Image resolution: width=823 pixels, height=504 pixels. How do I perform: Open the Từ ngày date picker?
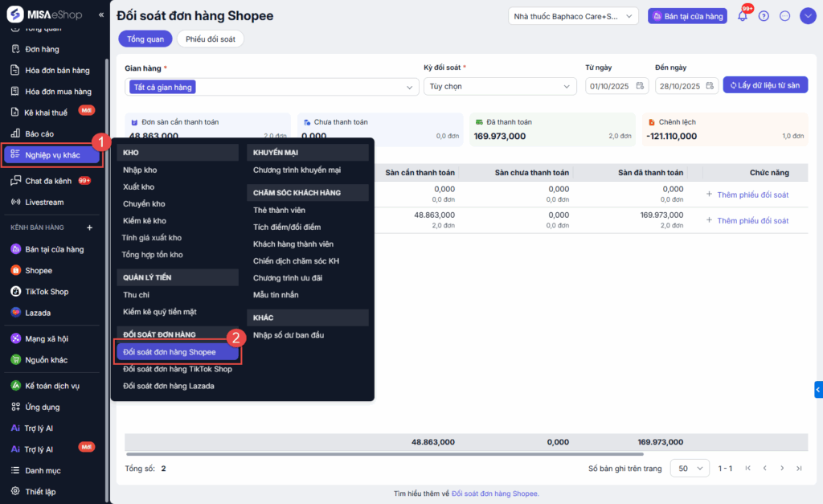coord(616,86)
